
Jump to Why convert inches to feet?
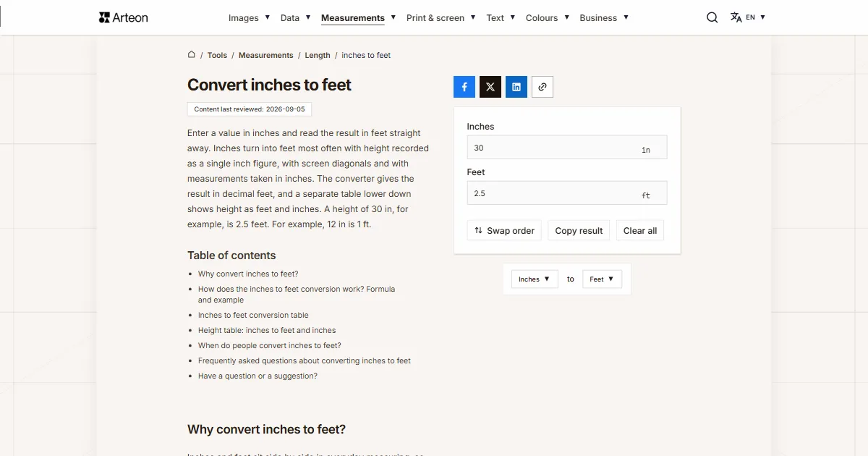[x=248, y=274]
